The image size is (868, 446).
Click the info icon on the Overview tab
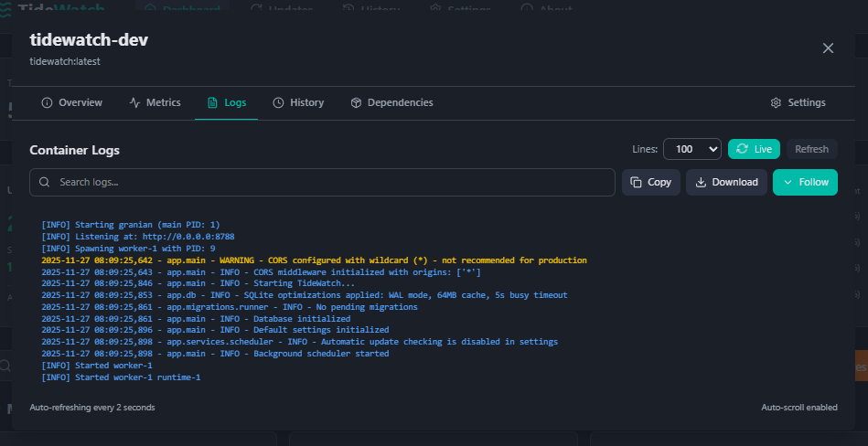(x=47, y=103)
